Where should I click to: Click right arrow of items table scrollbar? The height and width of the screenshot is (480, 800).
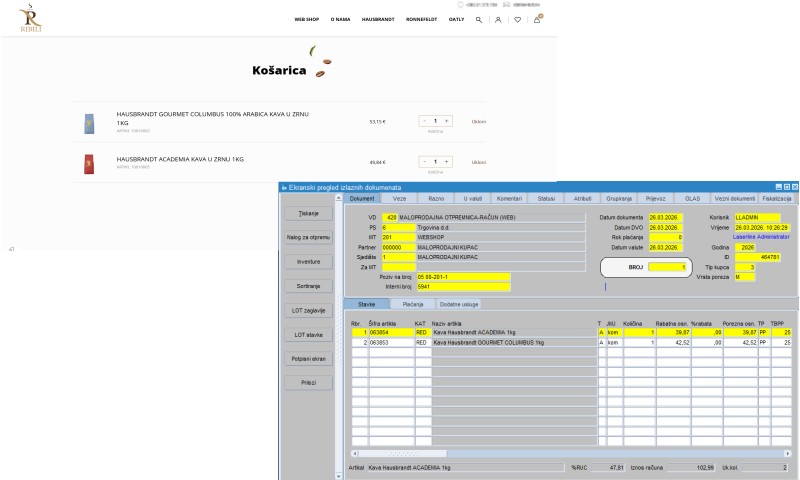click(x=788, y=453)
